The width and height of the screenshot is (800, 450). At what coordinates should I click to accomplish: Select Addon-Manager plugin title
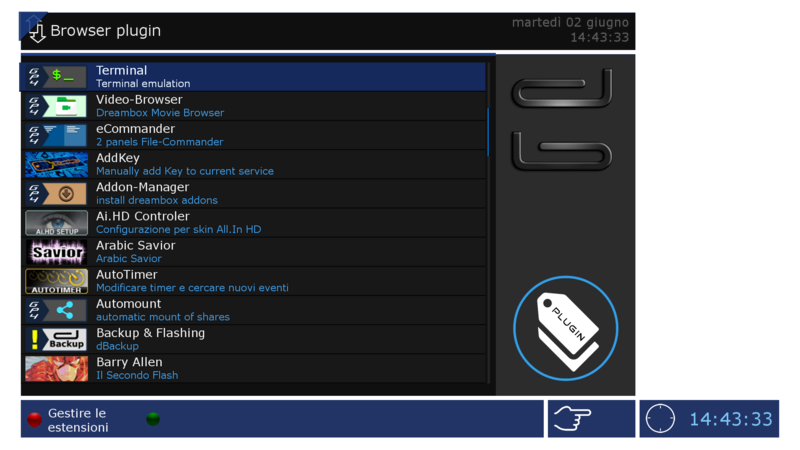[142, 187]
